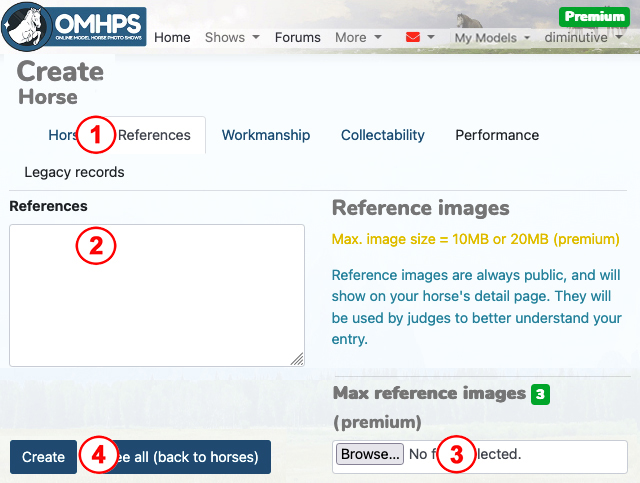Click the Create button
Image resolution: width=640 pixels, height=483 pixels.
click(x=43, y=457)
